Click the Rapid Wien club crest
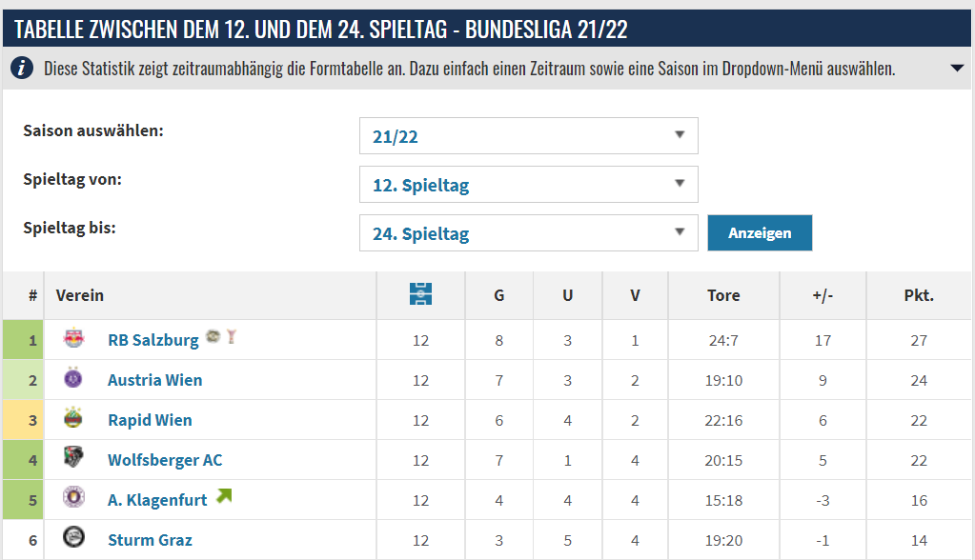975x560 pixels. tap(73, 418)
